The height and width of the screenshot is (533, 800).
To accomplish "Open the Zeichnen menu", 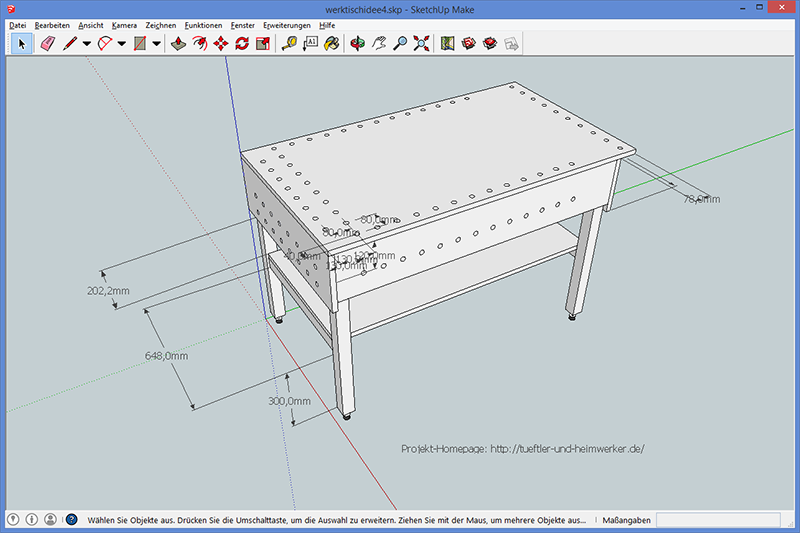I will click(161, 25).
